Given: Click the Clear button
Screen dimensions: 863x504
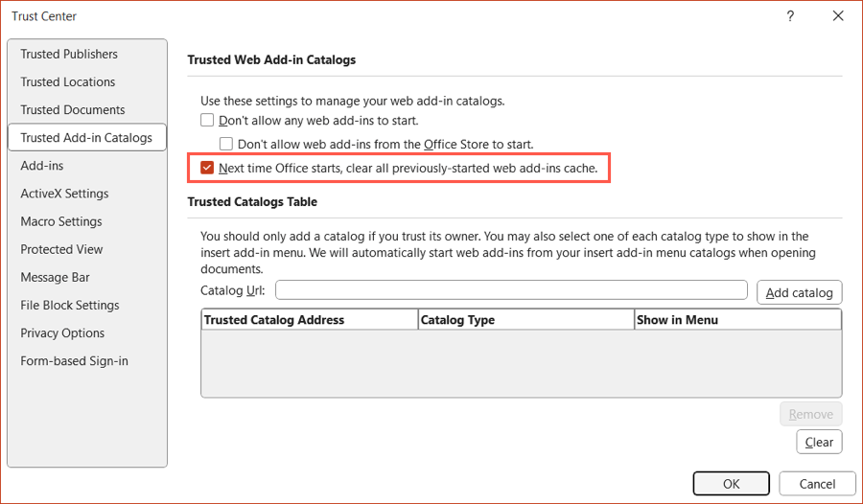Looking at the screenshot, I should point(819,442).
